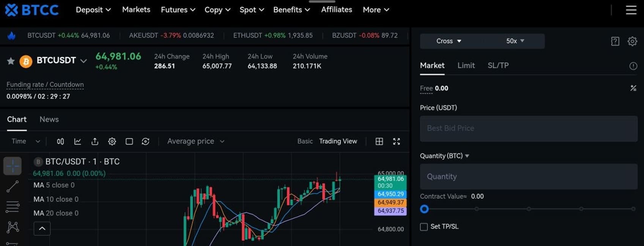This screenshot has height=246, width=644.
Task: Enable the Set TP/SL checkbox
Action: coord(424,227)
